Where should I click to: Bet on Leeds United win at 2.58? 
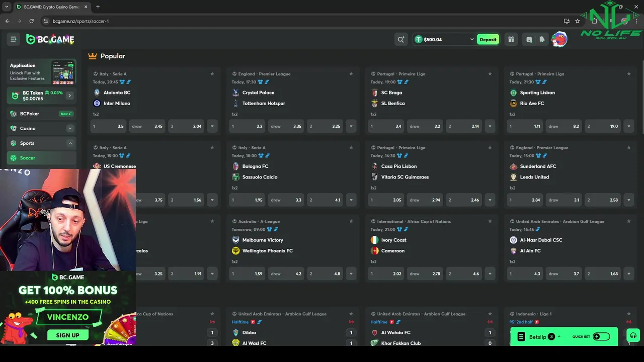point(603,200)
